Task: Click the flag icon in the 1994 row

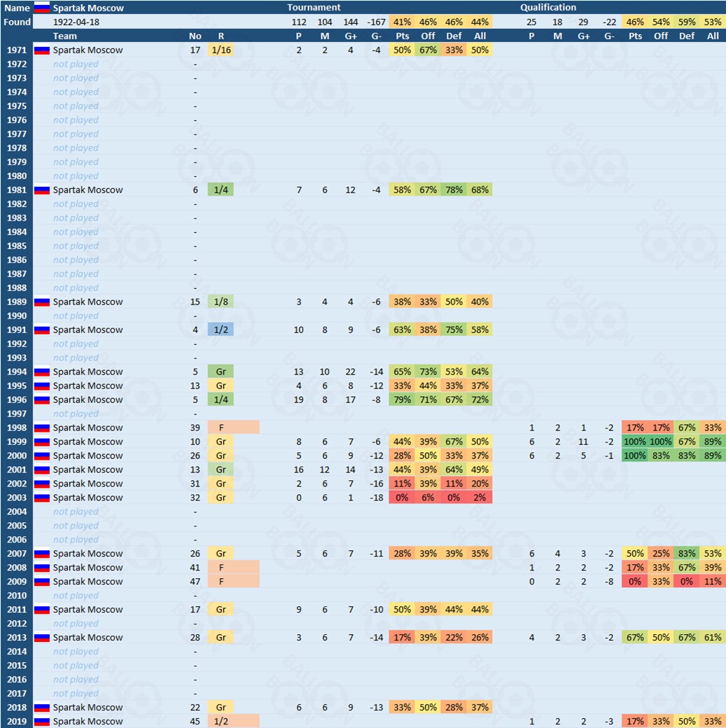Action: pyautogui.click(x=42, y=372)
